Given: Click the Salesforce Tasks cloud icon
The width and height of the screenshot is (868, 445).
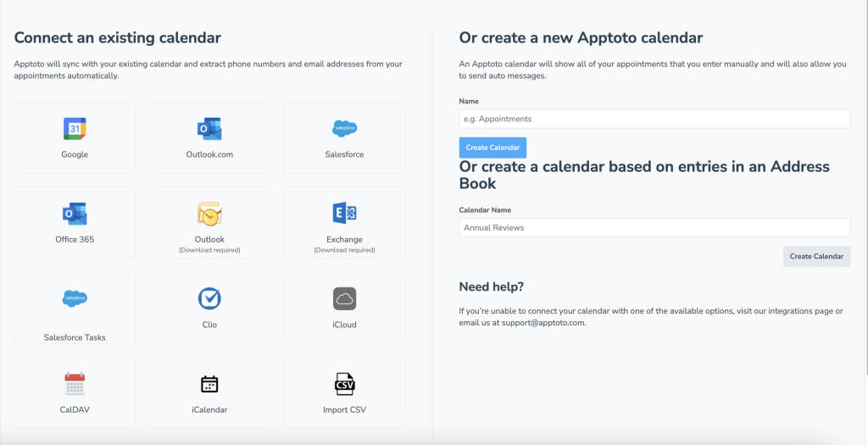Looking at the screenshot, I should 75,298.
